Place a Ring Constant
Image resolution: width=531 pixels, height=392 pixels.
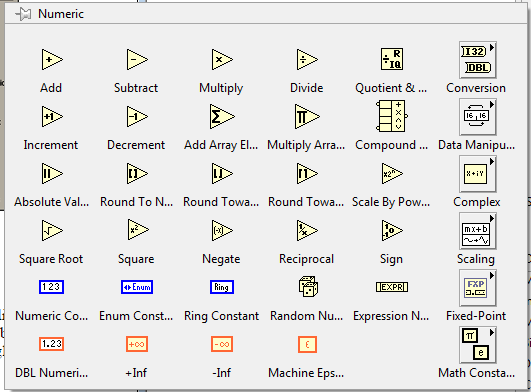(222, 287)
